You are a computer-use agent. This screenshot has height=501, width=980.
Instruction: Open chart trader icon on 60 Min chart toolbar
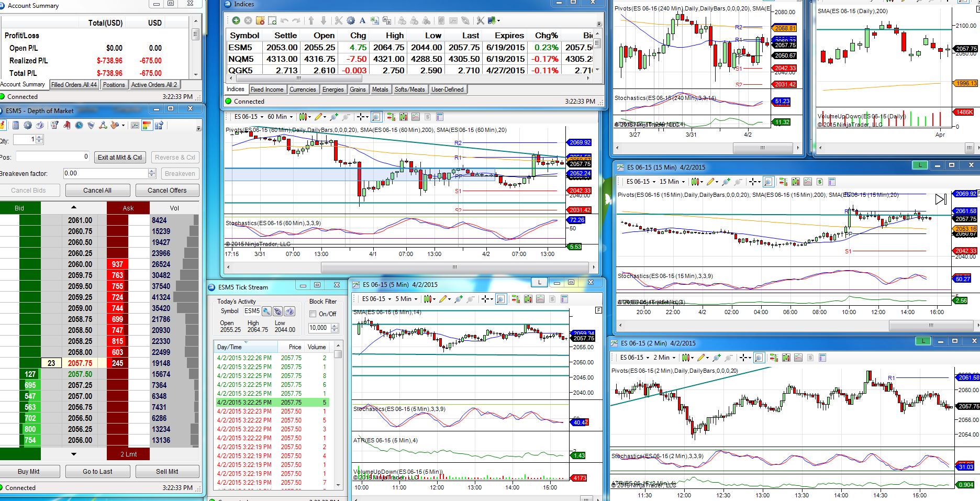click(x=391, y=117)
